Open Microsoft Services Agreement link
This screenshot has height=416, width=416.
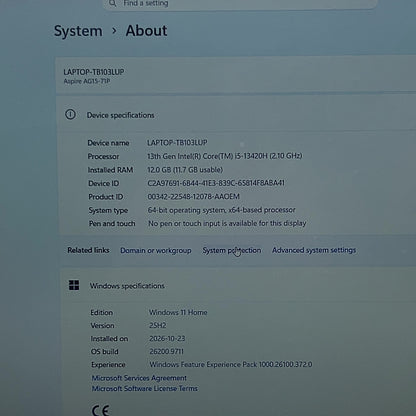[x=139, y=378]
